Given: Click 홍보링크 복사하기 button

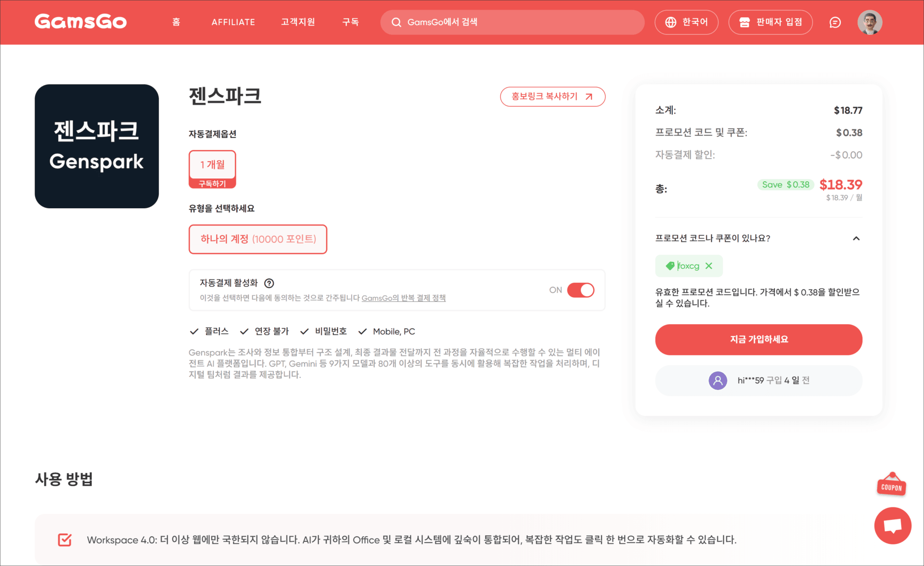Looking at the screenshot, I should (552, 97).
